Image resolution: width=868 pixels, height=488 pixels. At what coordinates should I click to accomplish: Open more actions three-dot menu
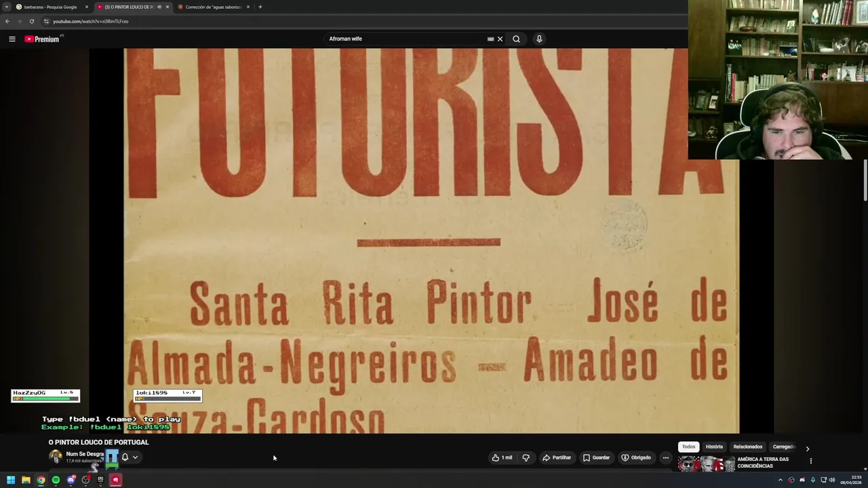pos(665,457)
